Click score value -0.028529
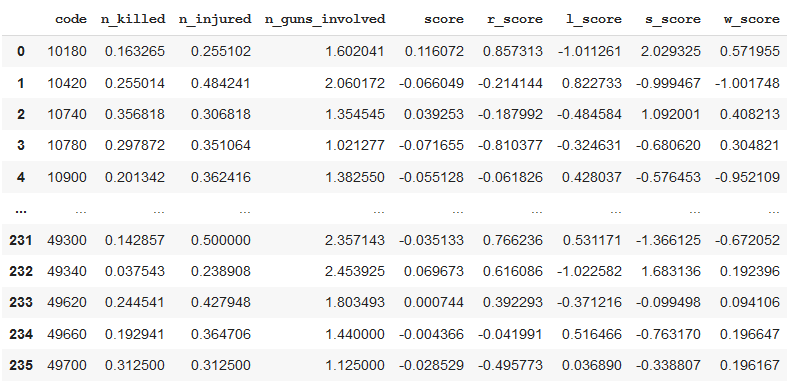 pos(431,365)
